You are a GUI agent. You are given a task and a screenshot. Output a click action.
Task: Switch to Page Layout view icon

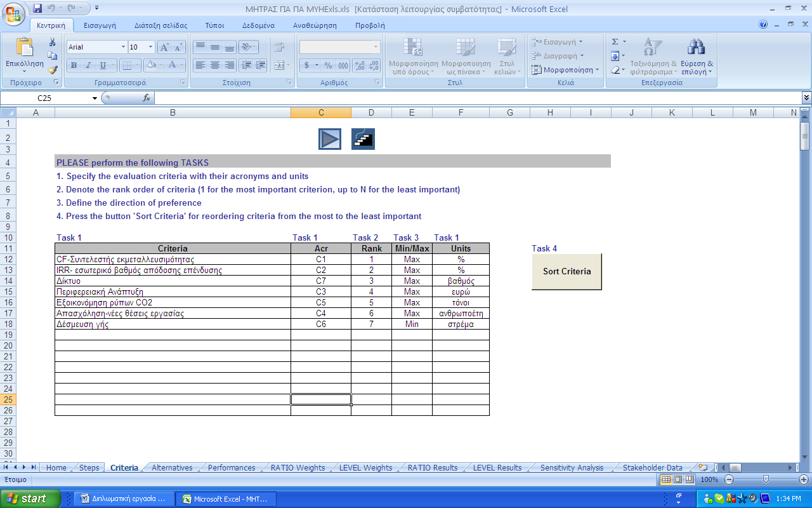(x=678, y=479)
